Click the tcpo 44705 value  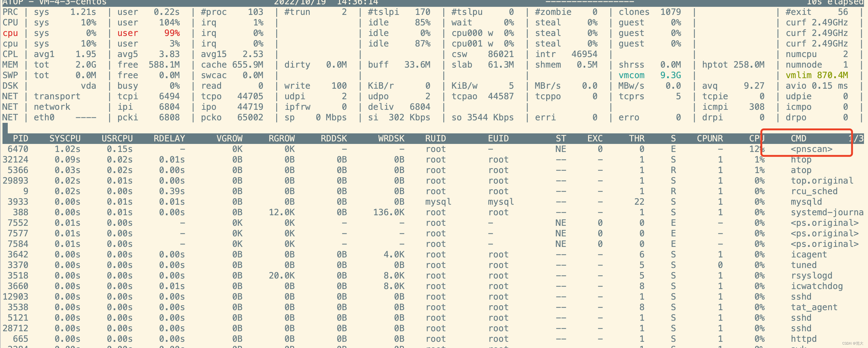click(x=232, y=96)
